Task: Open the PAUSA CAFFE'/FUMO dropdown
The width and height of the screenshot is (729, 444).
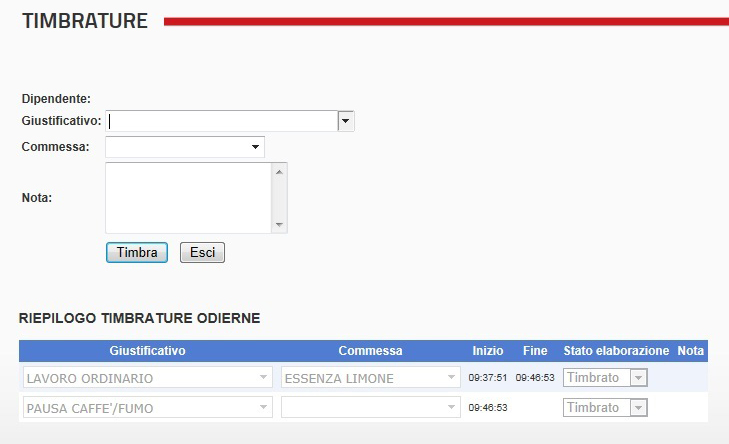Action: (264, 408)
